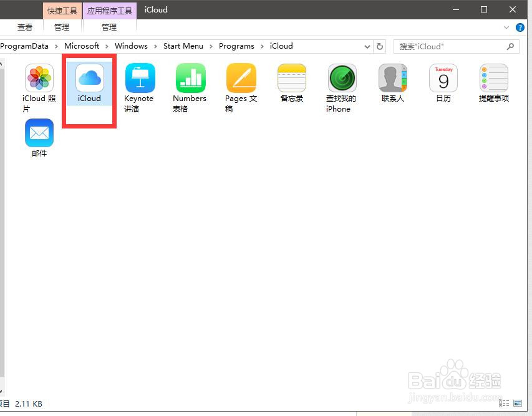The image size is (532, 416).
Task: Open the 日历 calendar shortcut
Action: 443,84
